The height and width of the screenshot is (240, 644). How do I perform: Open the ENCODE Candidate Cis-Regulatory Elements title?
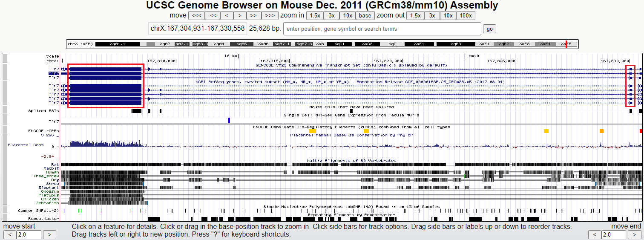pyautogui.click(x=351, y=127)
